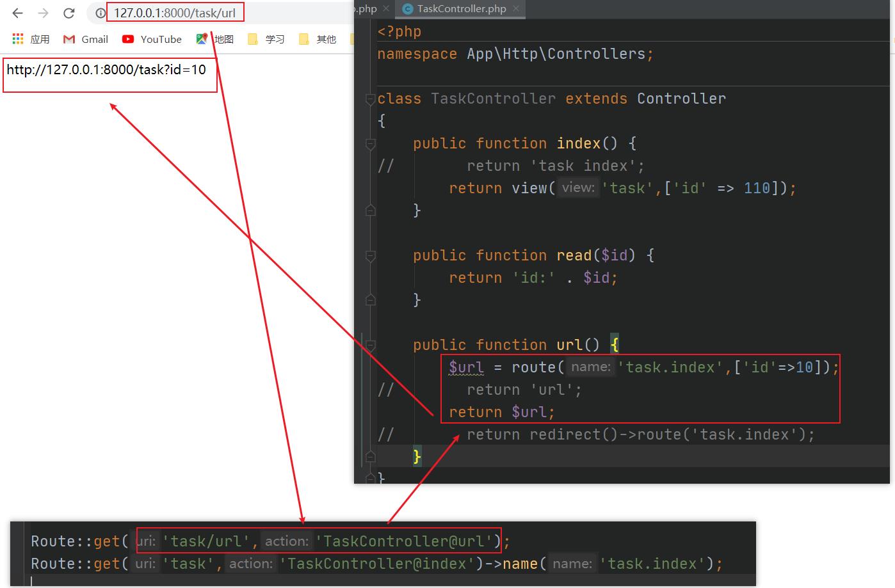Image resolution: width=895 pixels, height=588 pixels.
Task: Collapse the read($id) function fold marker
Action: coord(370,255)
